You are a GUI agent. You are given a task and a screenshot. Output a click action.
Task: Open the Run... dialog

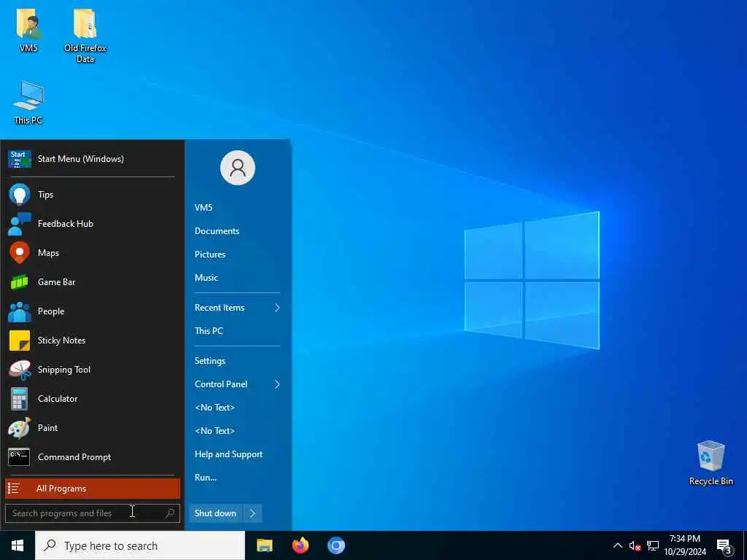206,478
